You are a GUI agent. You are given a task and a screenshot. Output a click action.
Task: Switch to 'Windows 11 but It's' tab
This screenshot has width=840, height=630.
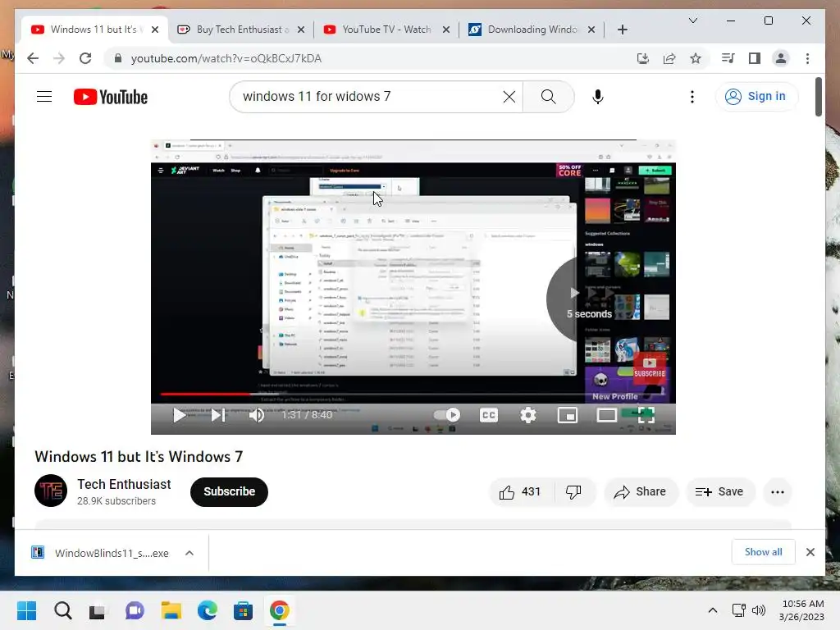[94, 30]
